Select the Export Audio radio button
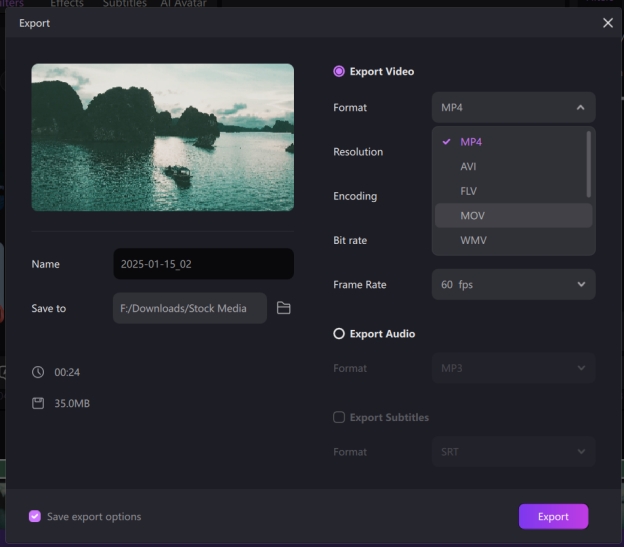Viewport: 624px width, 548px height. point(339,333)
